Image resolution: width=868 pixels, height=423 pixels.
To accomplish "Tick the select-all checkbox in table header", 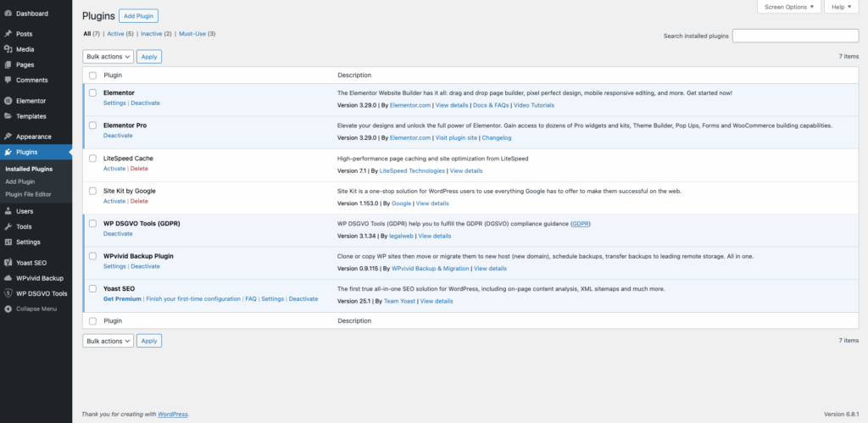I will 92,75.
